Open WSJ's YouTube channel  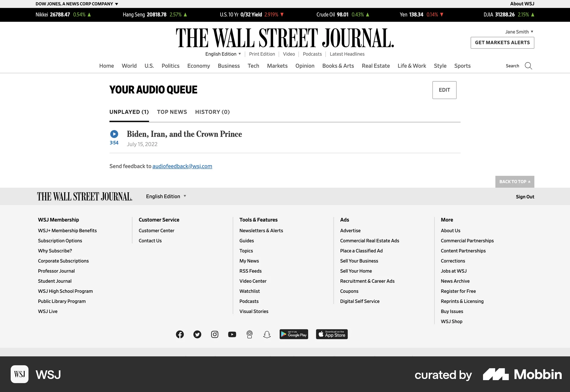232,334
